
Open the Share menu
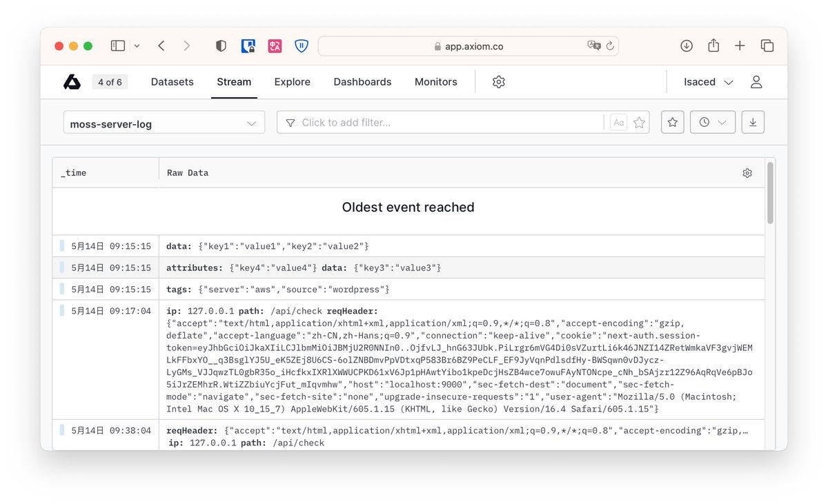pos(713,46)
